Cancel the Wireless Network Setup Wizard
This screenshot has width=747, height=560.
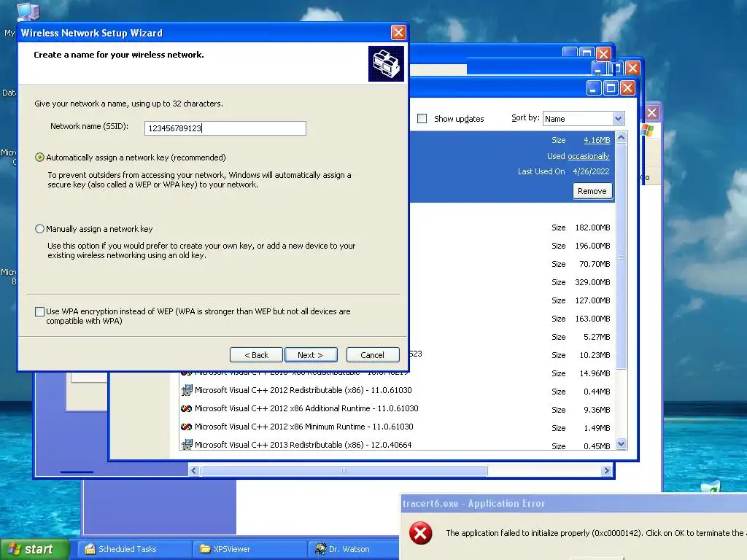373,355
